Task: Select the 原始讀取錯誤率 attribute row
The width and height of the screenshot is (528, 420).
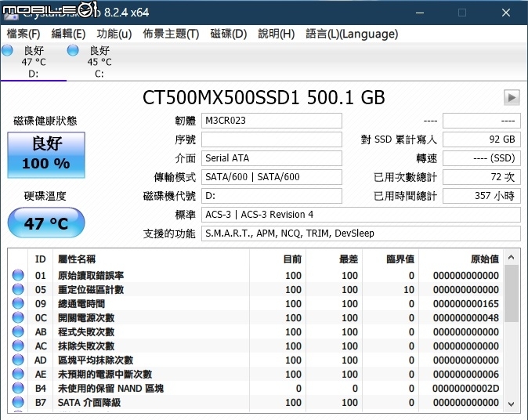Action: coord(256,275)
